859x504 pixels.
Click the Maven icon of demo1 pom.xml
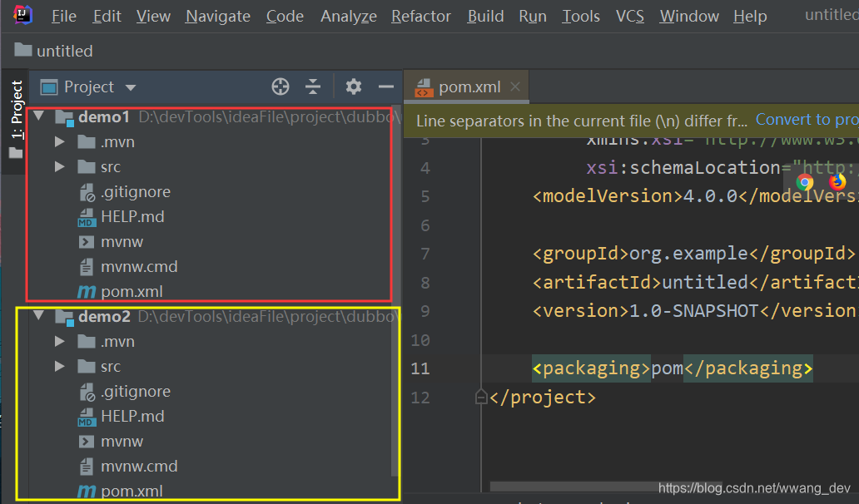(86, 292)
